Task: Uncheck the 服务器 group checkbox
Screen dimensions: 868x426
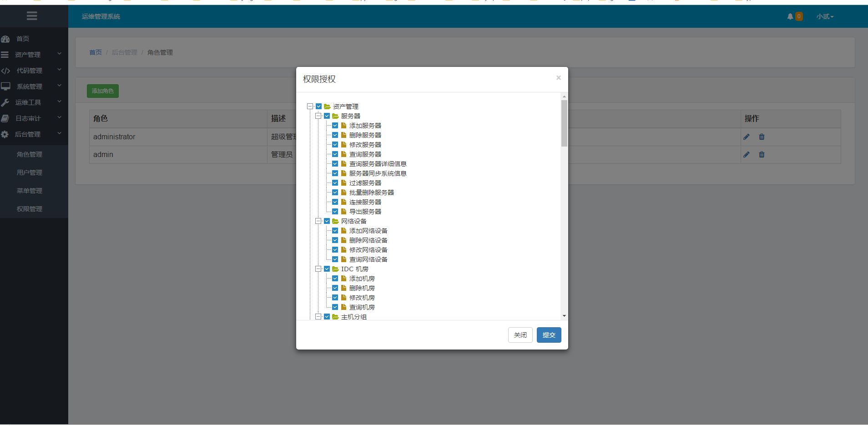Action: (x=327, y=116)
